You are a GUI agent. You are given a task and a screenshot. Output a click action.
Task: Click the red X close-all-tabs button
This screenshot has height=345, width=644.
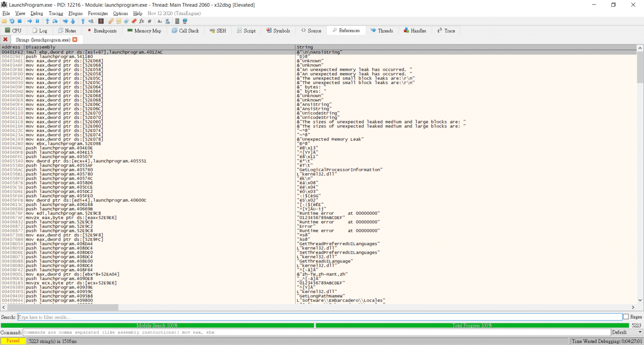(5, 39)
